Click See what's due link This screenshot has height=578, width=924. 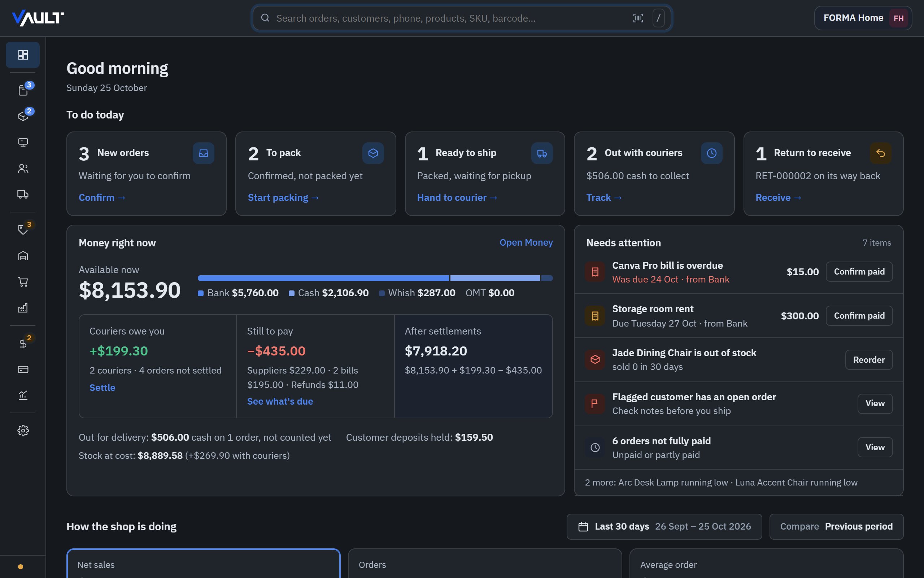280,401
